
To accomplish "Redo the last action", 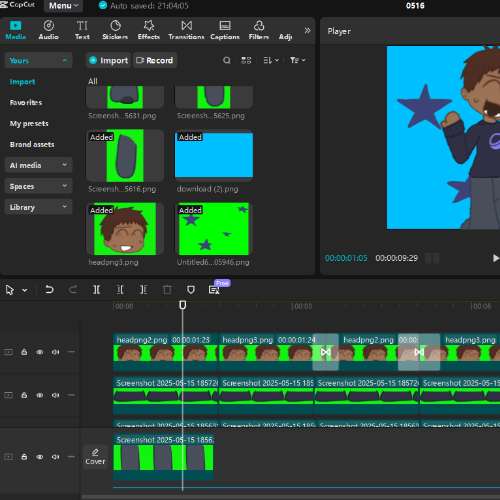I will pyautogui.click(x=73, y=290).
